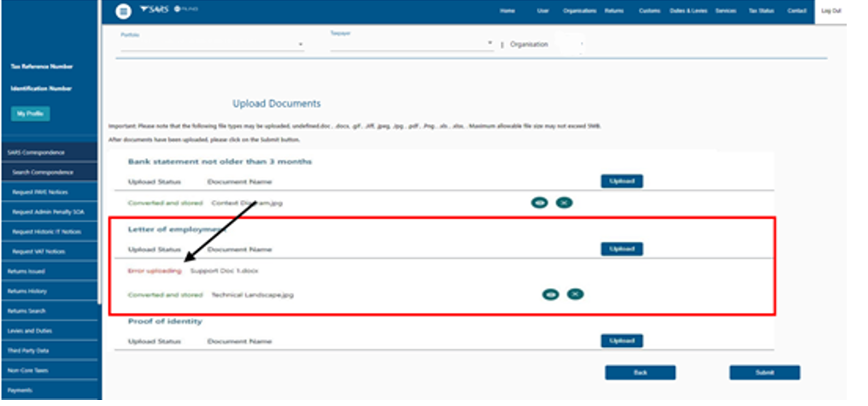Upload a bank statement document
Screen dimensions: 868x406
[621, 181]
